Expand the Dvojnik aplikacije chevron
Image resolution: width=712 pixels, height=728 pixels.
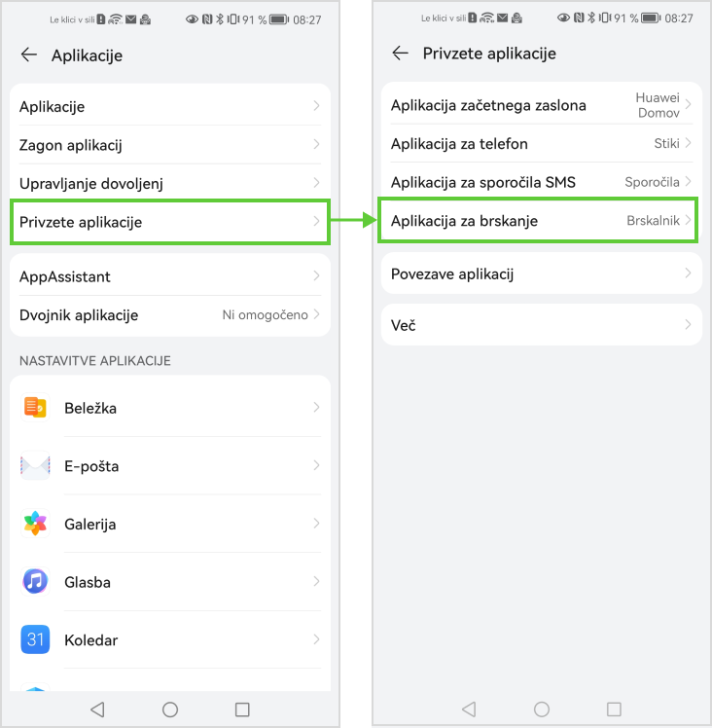click(x=316, y=314)
